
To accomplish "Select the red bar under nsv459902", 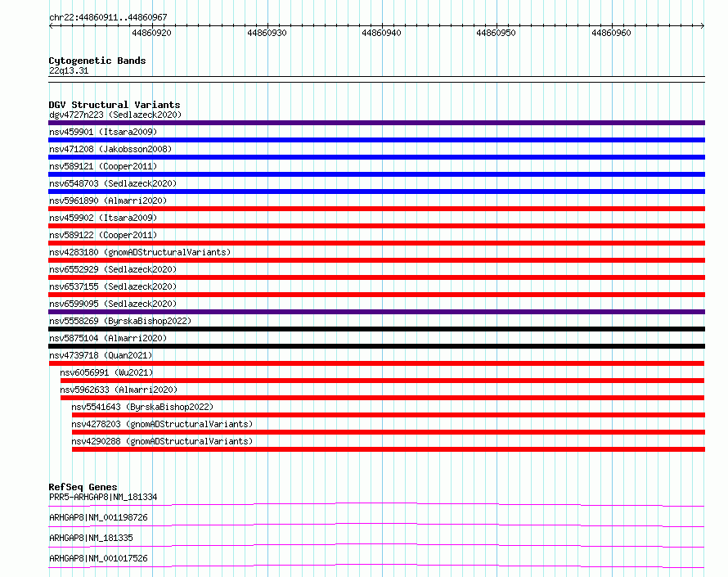I will coord(376,226).
